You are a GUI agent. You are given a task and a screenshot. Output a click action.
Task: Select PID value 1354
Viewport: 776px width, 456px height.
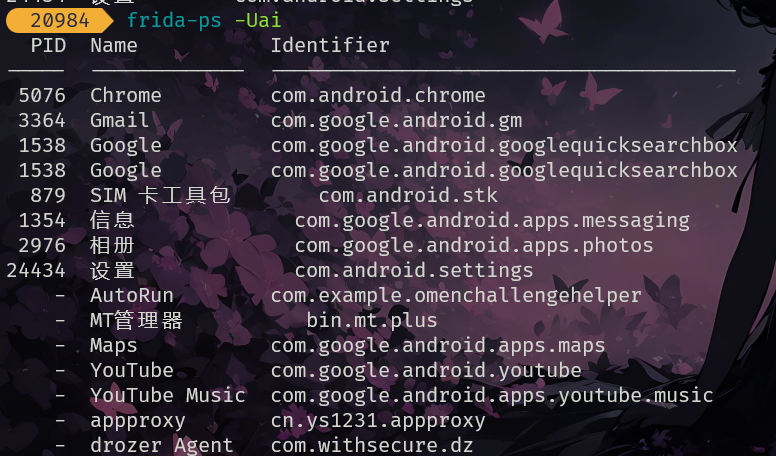point(42,220)
